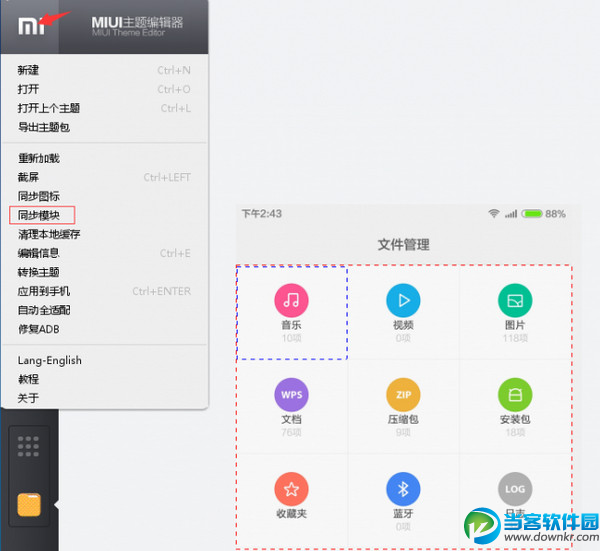The image size is (600, 551).
Task: Choose 应用到手机 menu entry
Action: tap(44, 292)
